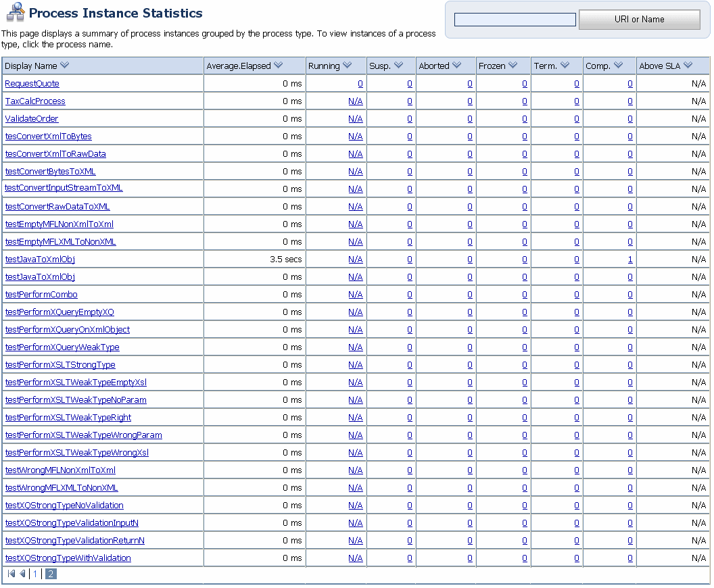Viewport: 714px width, 588px height.
Task: Open testPerformXQueryEmptyXQ process
Action: [x=59, y=312]
